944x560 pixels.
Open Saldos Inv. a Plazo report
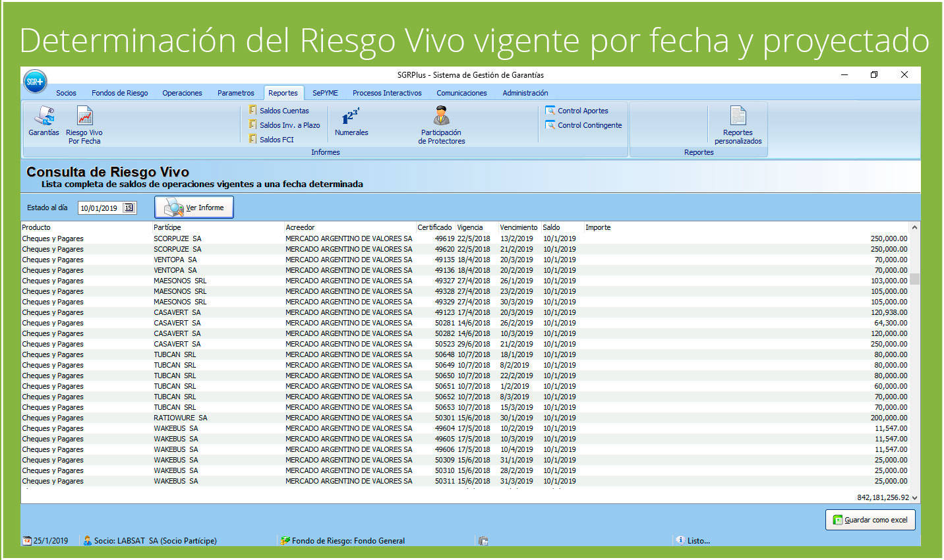tap(289, 125)
